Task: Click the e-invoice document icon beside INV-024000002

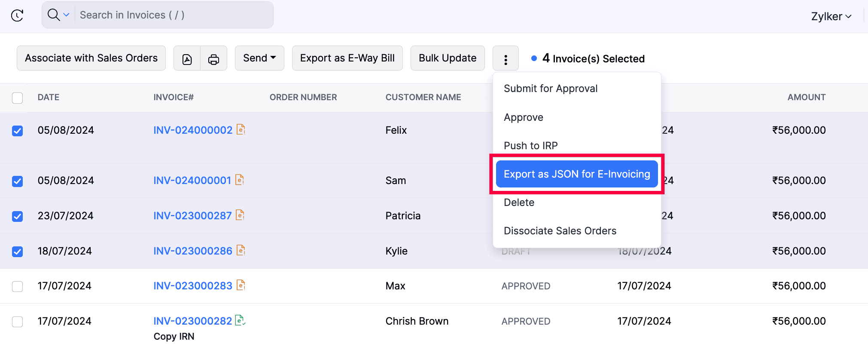Action: [241, 129]
